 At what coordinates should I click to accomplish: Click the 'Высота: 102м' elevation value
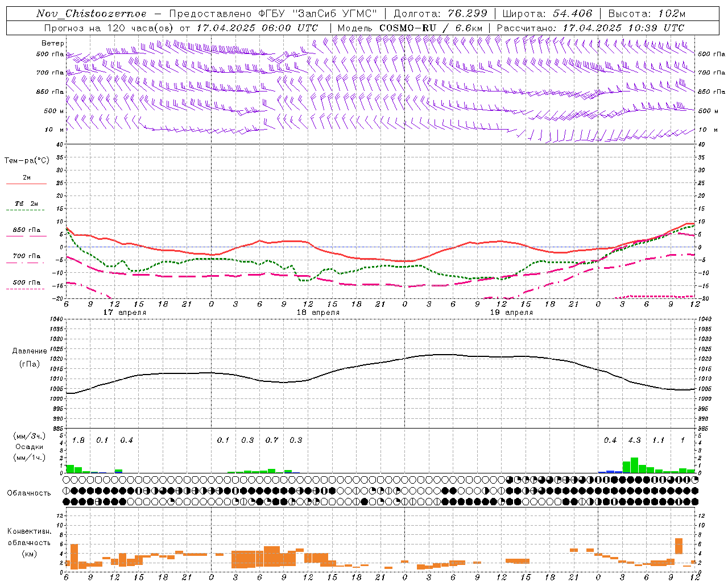coord(647,14)
